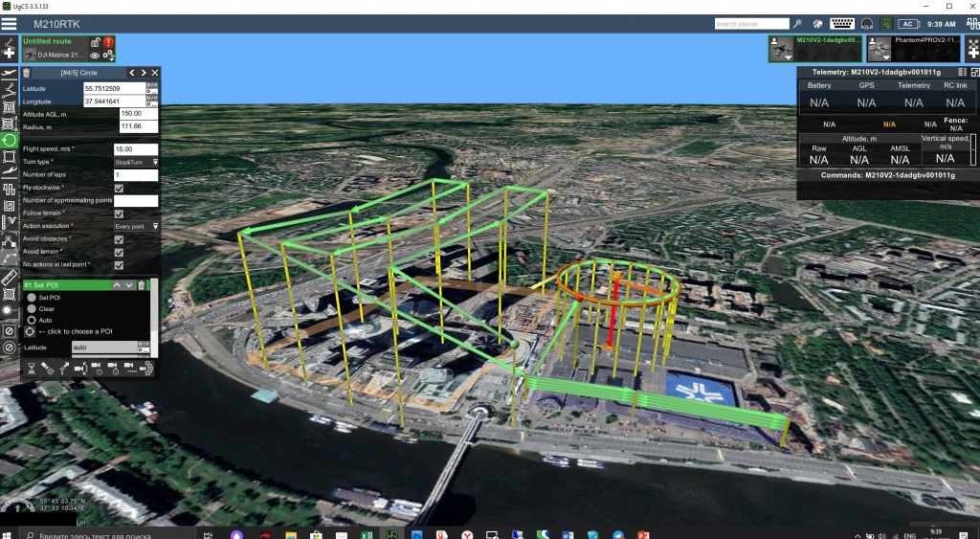Select the Clear radio option under Set POI
Screen dimensions: 980x539
coord(32,309)
